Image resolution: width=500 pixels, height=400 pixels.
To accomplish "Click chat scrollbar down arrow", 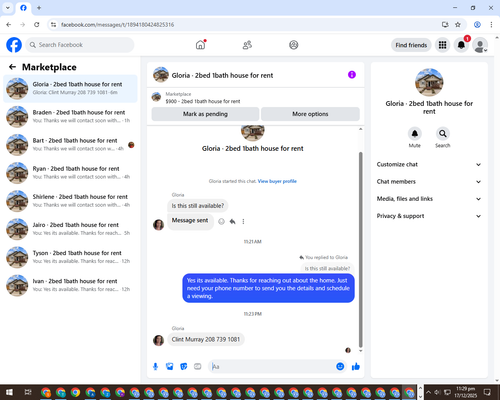I will 360,351.
